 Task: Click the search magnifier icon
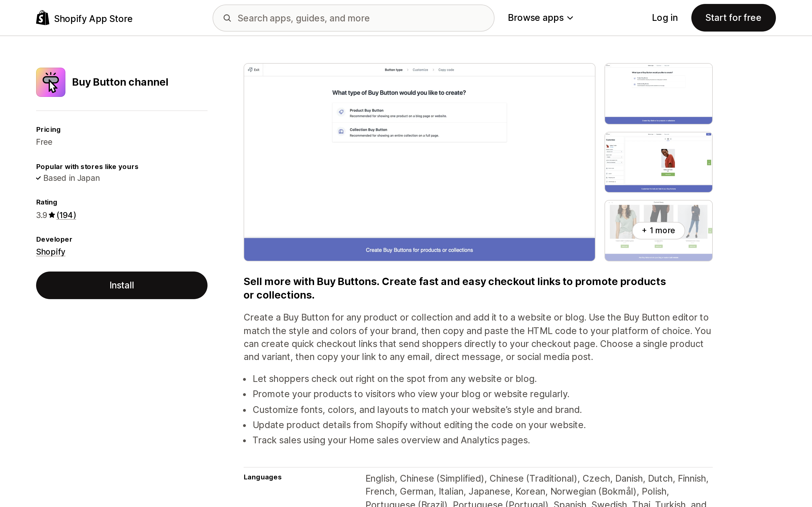coord(227,18)
